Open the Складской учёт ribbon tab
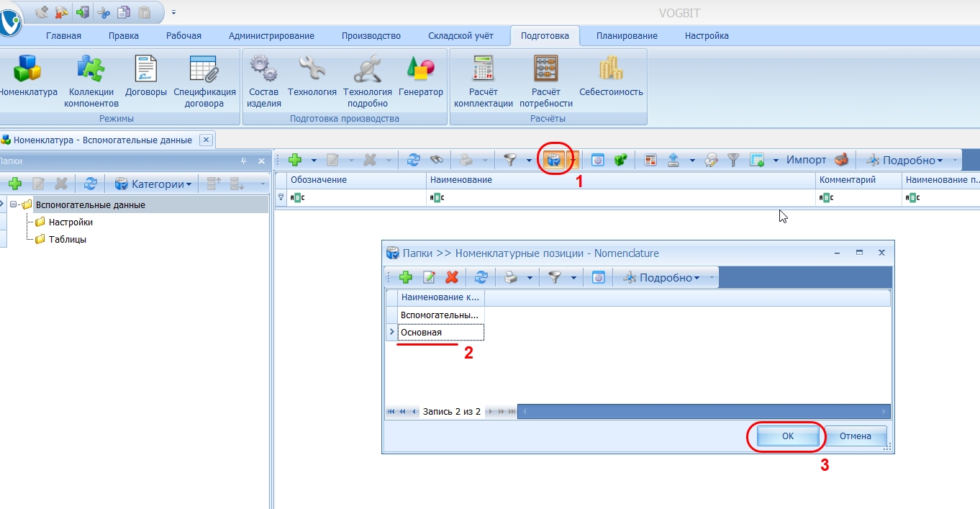This screenshot has width=980, height=509. click(460, 36)
